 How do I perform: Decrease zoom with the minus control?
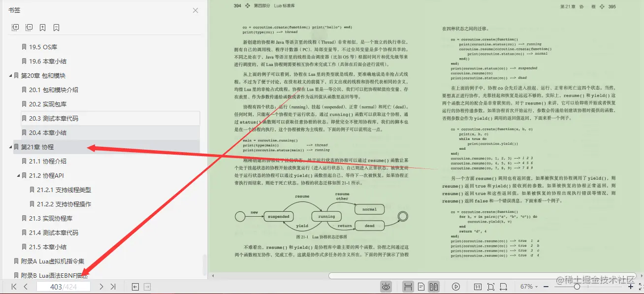pyautogui.click(x=546, y=286)
